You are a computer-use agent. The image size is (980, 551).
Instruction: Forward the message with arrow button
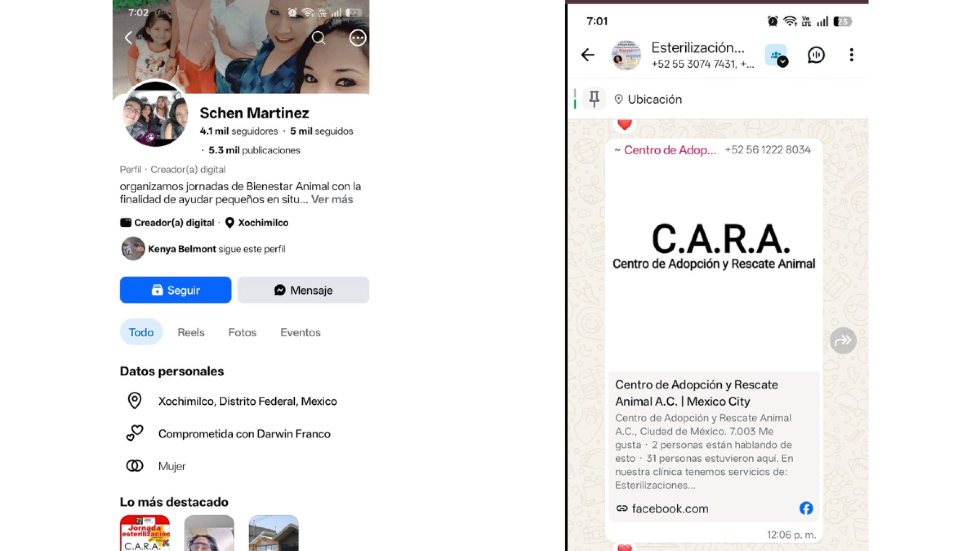coord(843,341)
